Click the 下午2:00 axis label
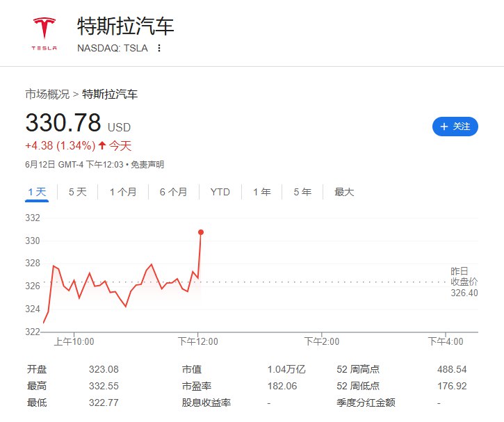 pos(322,341)
